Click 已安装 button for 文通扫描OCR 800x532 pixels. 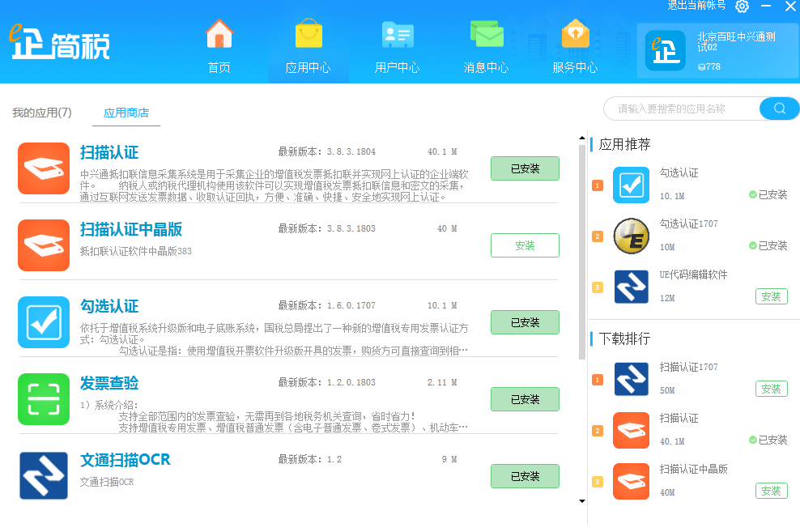[525, 476]
